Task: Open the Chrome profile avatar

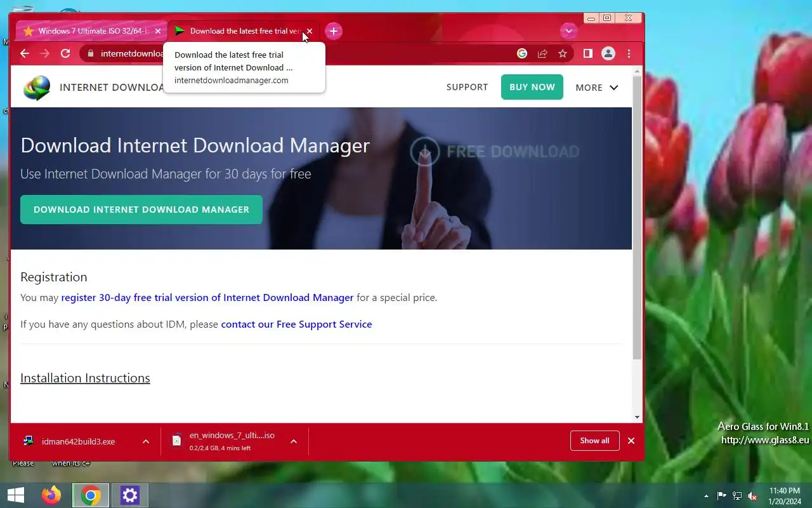Action: pos(608,54)
